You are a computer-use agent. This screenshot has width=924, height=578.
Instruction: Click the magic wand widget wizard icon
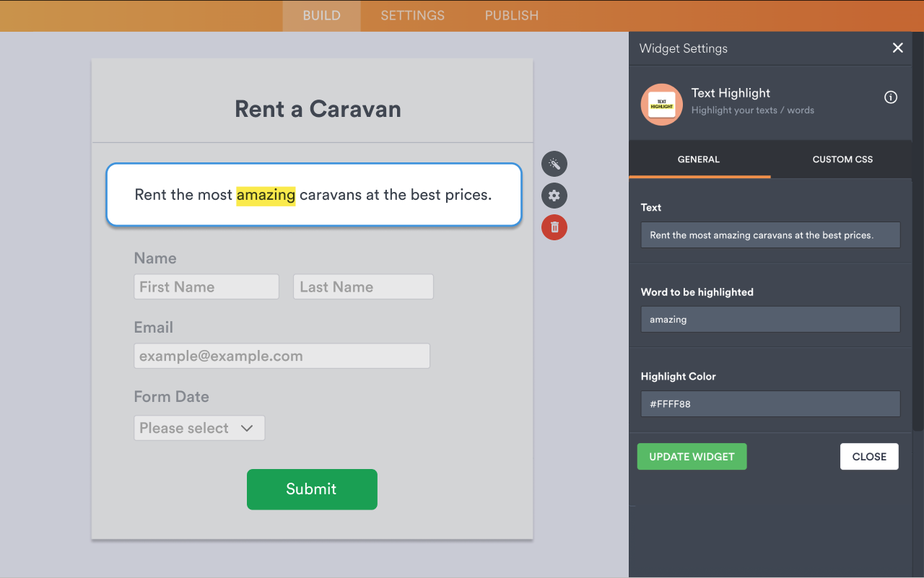[554, 164]
